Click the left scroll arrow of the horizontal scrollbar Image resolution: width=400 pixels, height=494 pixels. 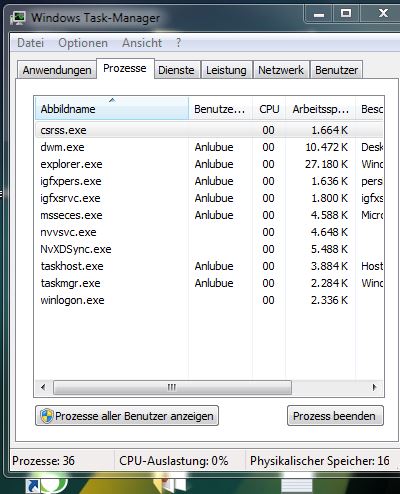point(43,387)
